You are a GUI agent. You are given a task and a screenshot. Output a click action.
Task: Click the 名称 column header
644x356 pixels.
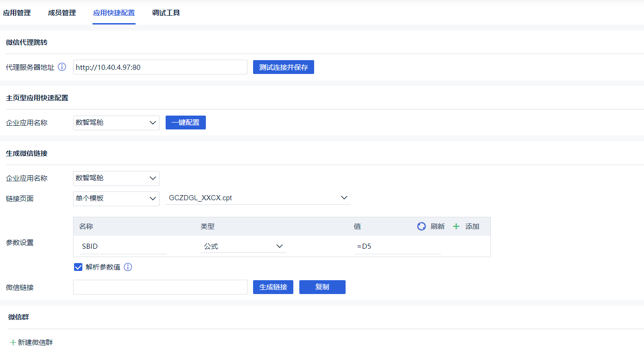click(86, 227)
